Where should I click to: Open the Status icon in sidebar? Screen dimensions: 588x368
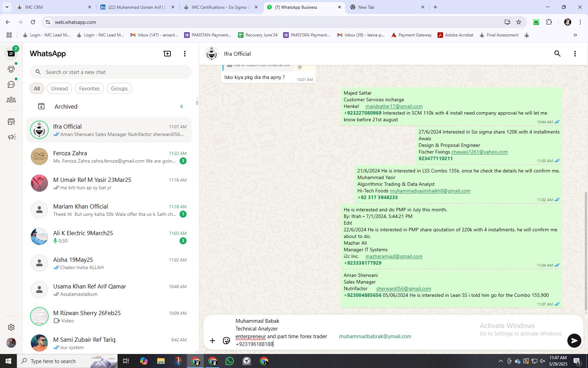point(11,69)
